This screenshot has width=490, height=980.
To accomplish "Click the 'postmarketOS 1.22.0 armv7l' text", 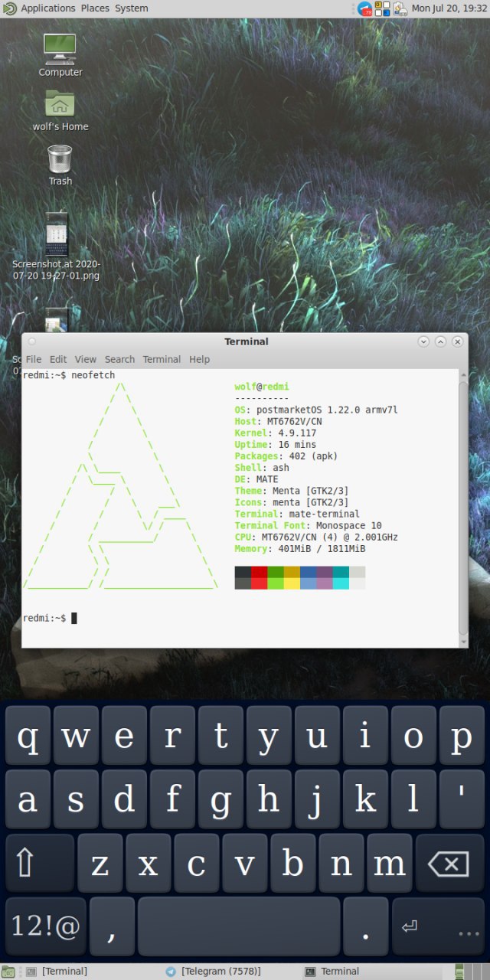I will 327,410.
